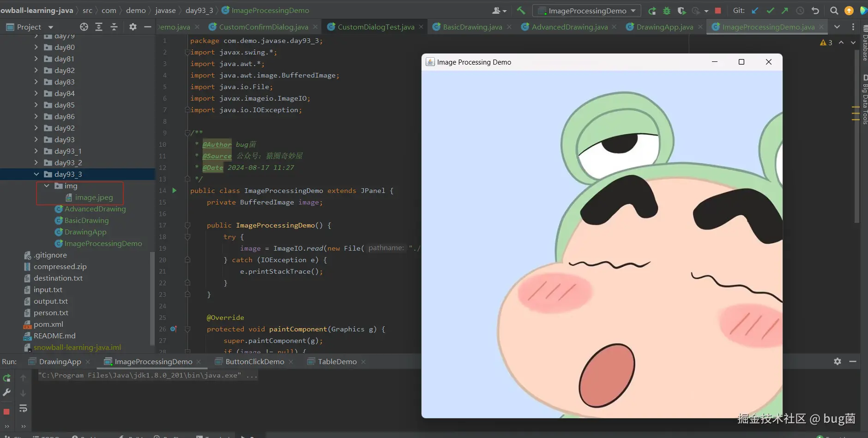Image resolution: width=868 pixels, height=438 pixels.
Task: Expand the day86 folder
Action: click(x=36, y=116)
